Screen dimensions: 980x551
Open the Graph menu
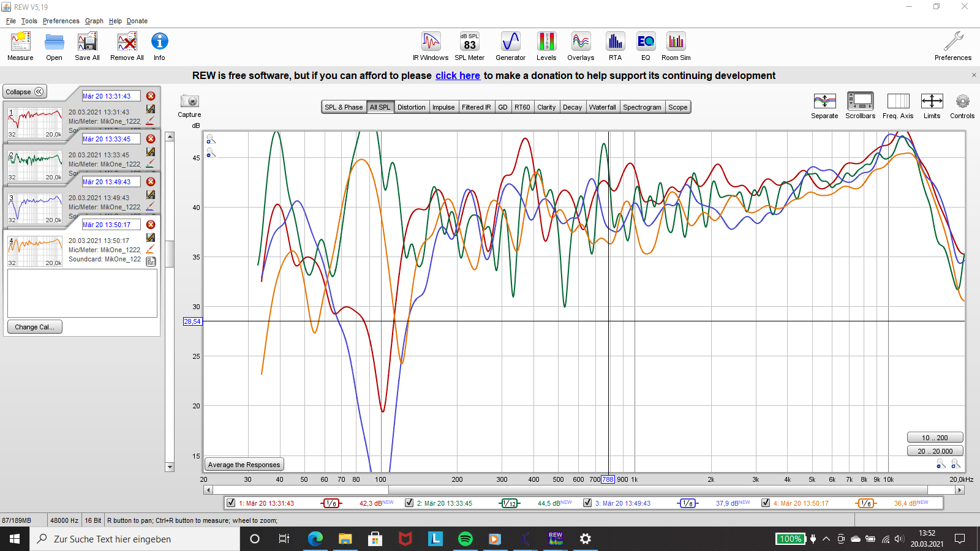tap(94, 21)
